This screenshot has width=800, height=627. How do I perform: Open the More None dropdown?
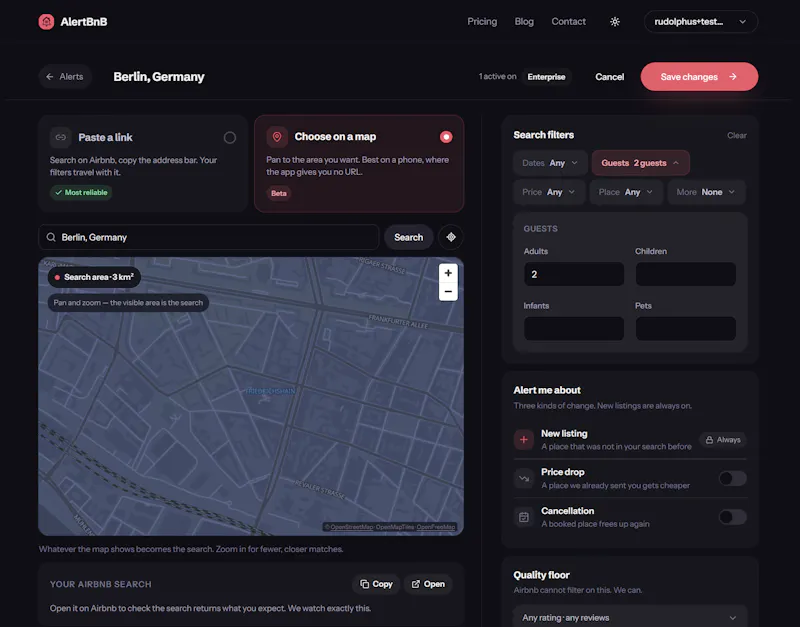coord(706,192)
